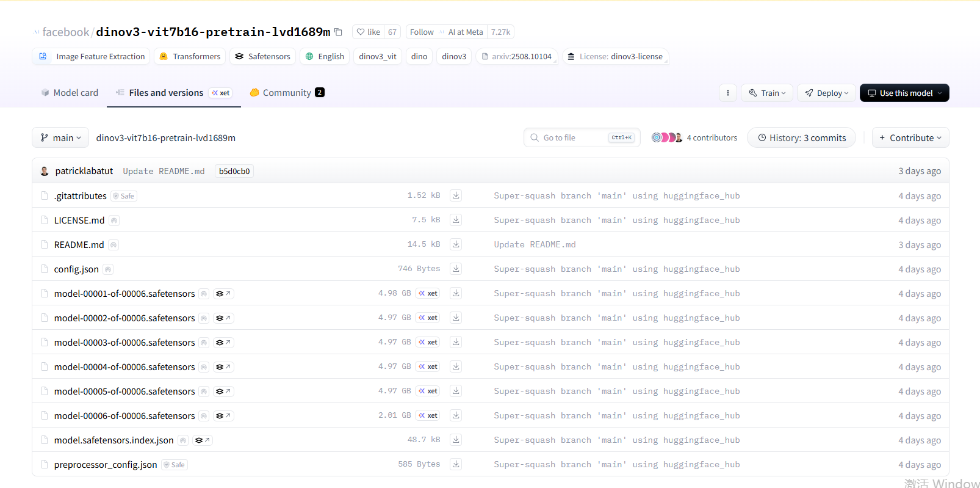Open the .gitattributes file
Viewport: 980px width, 488px height.
tap(80, 195)
